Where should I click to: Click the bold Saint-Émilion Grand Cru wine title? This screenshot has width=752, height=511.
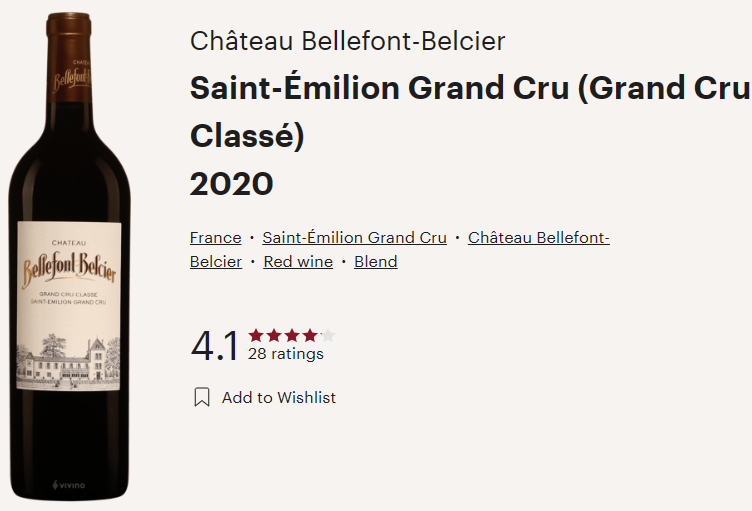470,88
